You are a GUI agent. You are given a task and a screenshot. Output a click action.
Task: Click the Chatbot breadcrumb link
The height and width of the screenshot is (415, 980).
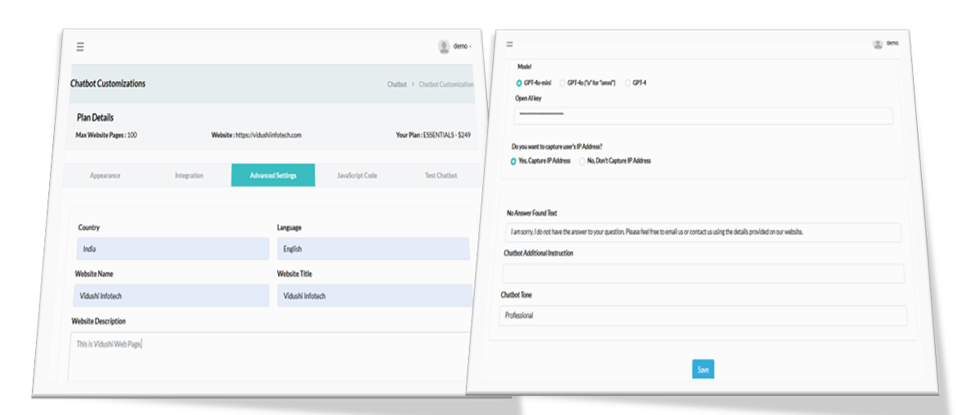point(396,84)
